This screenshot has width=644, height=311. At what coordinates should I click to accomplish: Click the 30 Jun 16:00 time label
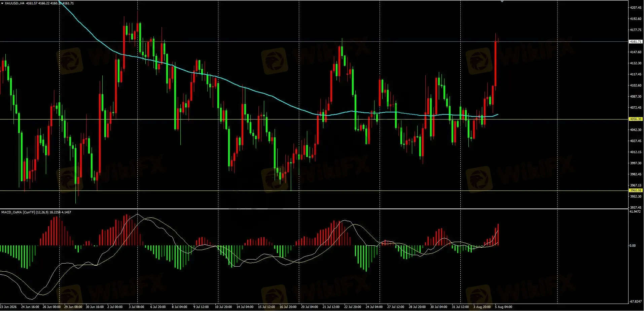[x=95, y=307]
